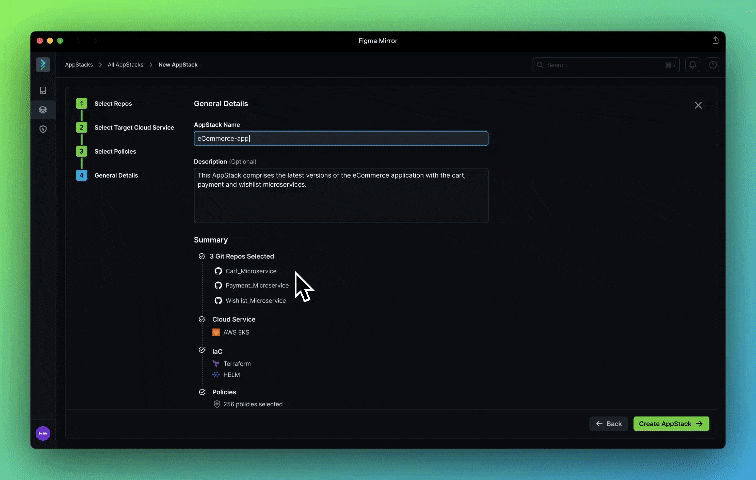Focus the AppStack Name input field
The height and width of the screenshot is (480, 756).
pyautogui.click(x=341, y=138)
